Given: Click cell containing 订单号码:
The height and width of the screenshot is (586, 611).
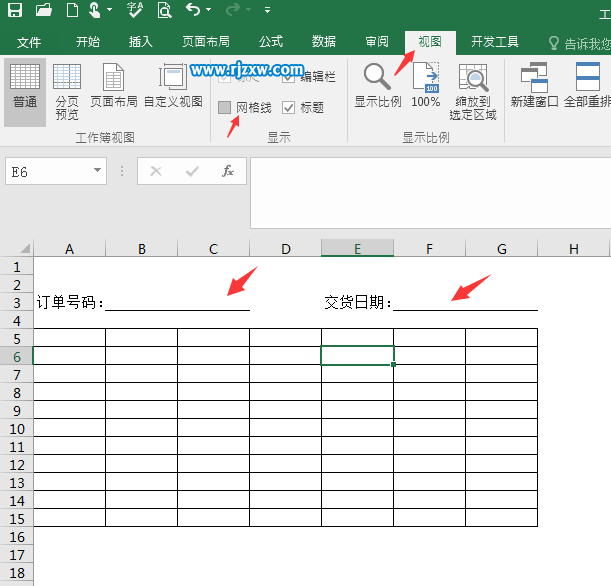Looking at the screenshot, I should (x=69, y=303).
